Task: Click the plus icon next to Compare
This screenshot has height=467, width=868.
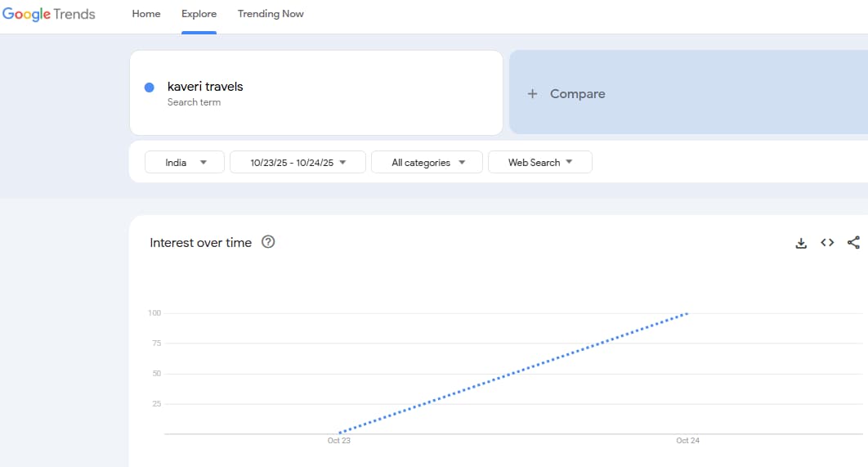Action: [532, 93]
